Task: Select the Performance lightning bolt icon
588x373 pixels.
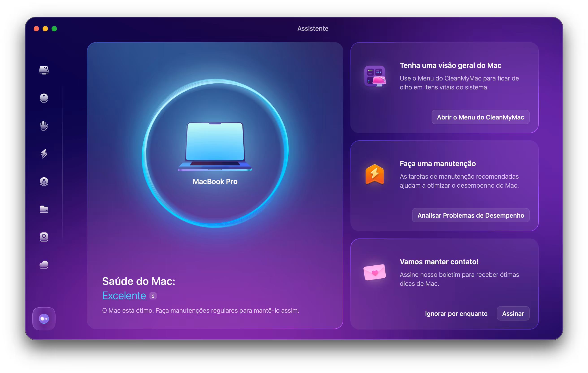Action: 44,154
